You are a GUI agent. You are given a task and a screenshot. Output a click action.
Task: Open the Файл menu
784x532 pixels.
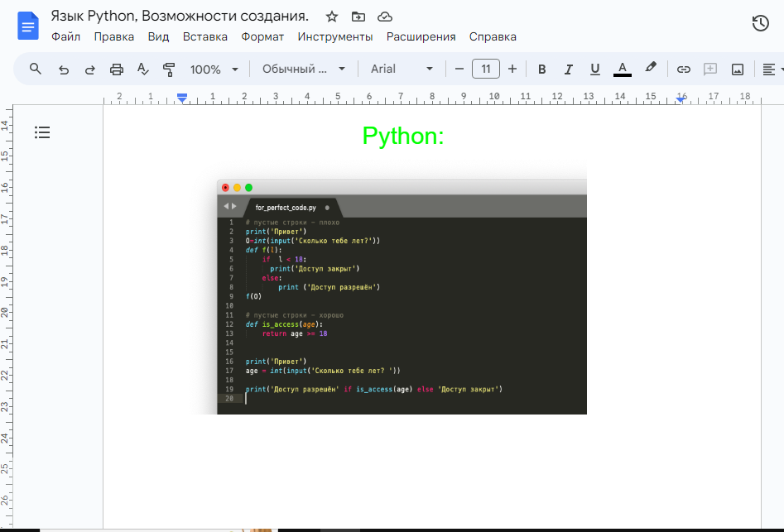tap(65, 37)
